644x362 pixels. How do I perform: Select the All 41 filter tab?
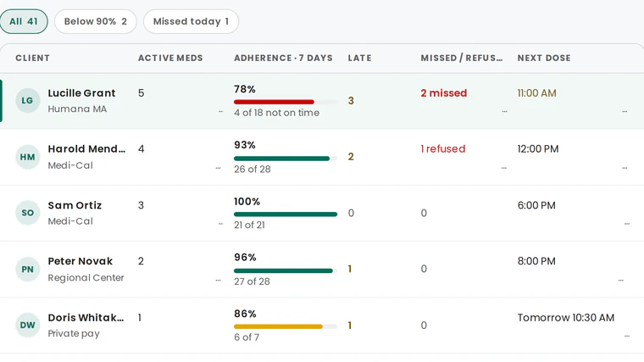click(24, 21)
